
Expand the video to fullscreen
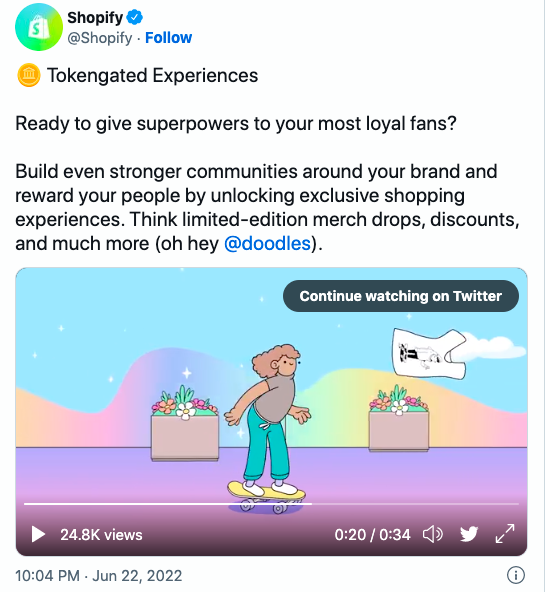click(505, 533)
